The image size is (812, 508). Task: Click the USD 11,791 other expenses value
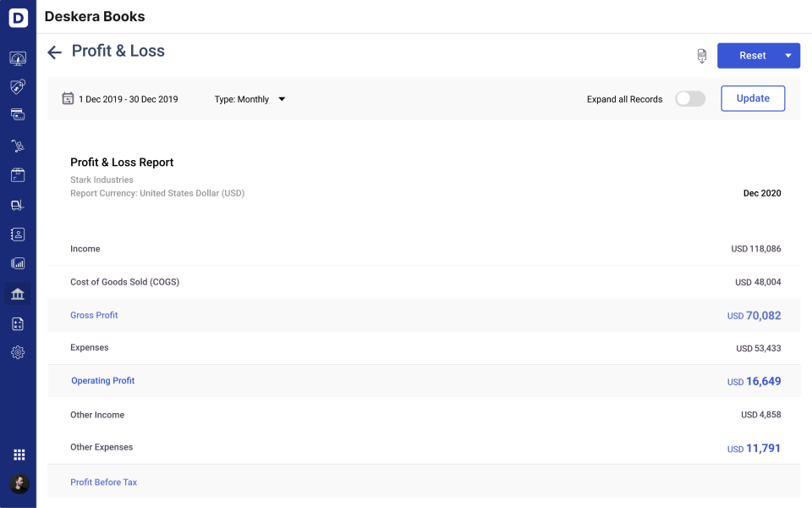point(754,448)
